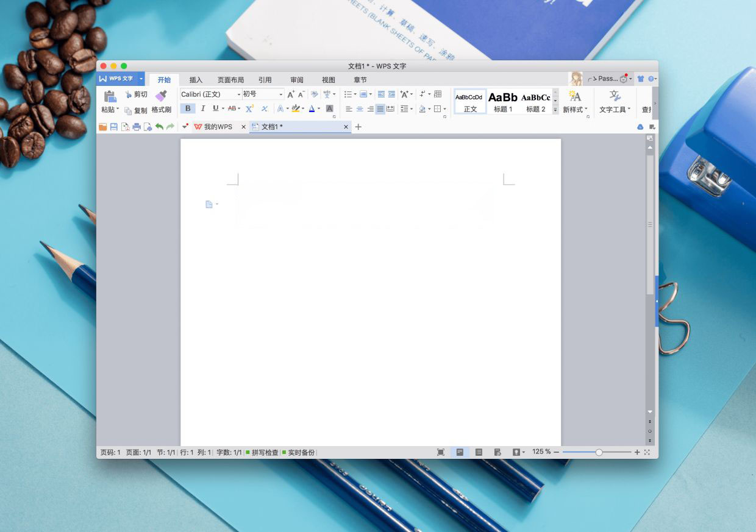Toggle spell check (拼写检查) in status bar
756x532 pixels.
[262, 453]
